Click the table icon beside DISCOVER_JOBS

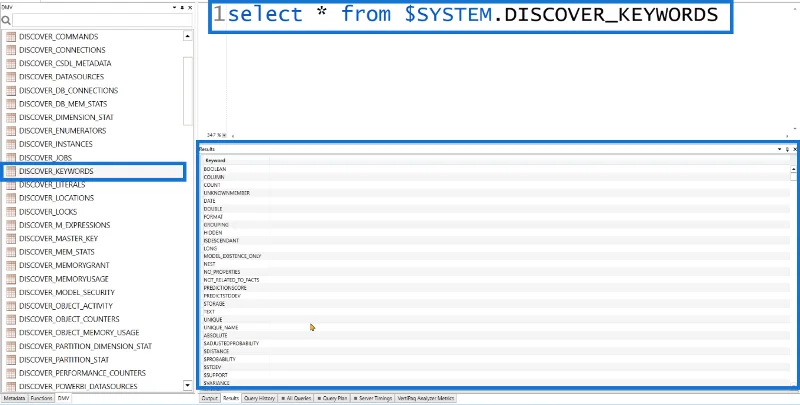pyautogui.click(x=11, y=158)
